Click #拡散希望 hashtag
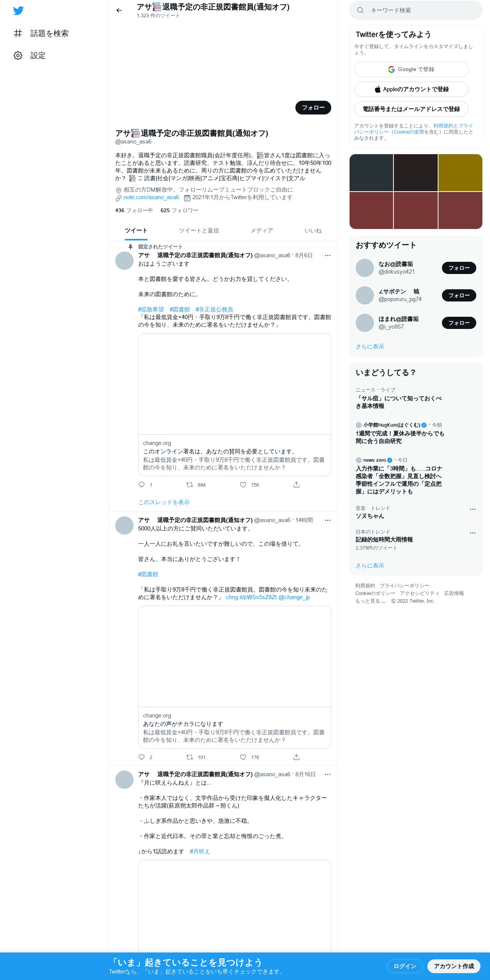The image size is (490, 980). pyautogui.click(x=151, y=309)
